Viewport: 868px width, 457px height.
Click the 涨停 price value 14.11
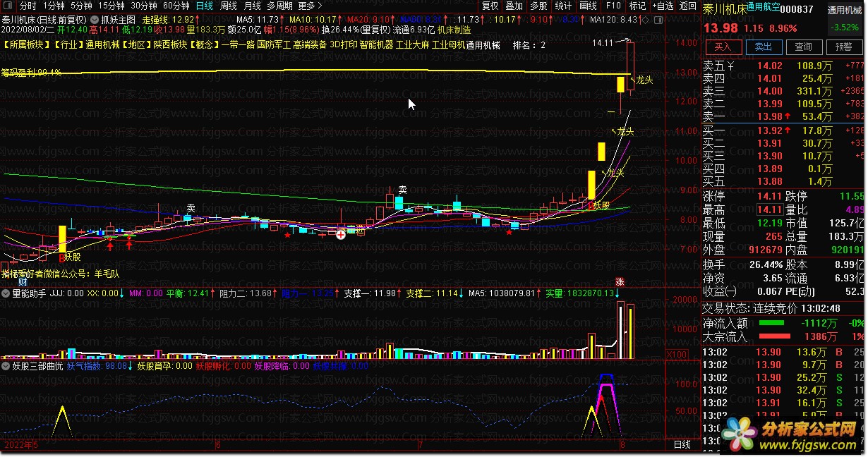tap(769, 196)
